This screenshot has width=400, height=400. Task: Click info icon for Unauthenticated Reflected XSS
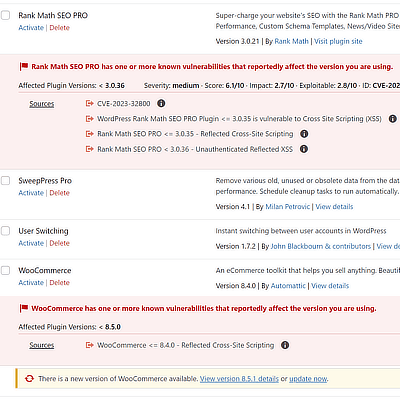point(304,149)
